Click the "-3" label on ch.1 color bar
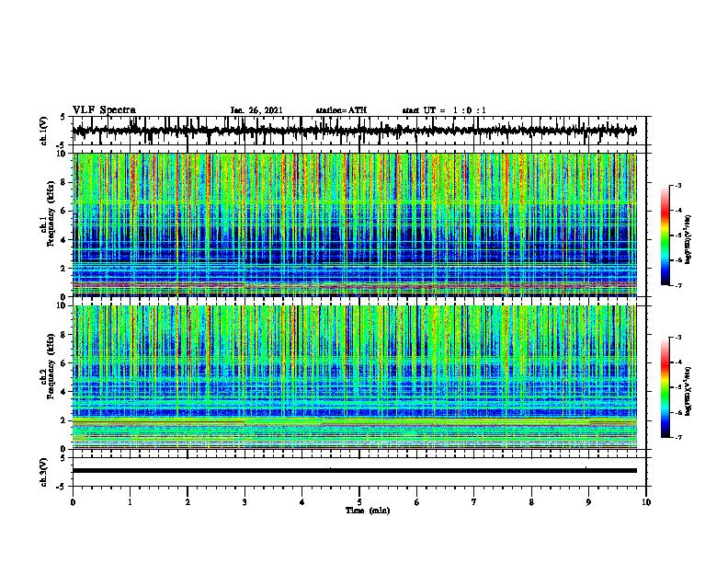Viewport: 728px width, 563px height. [678, 186]
